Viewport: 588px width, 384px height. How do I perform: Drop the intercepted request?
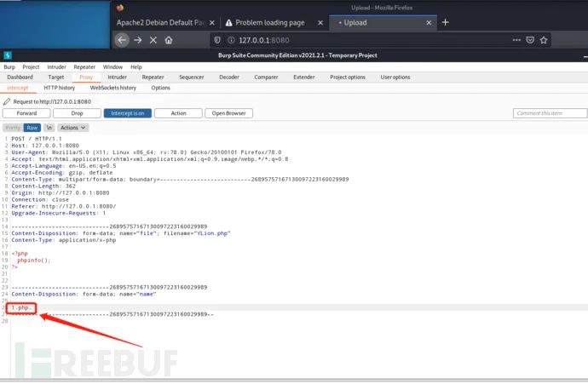tap(77, 113)
